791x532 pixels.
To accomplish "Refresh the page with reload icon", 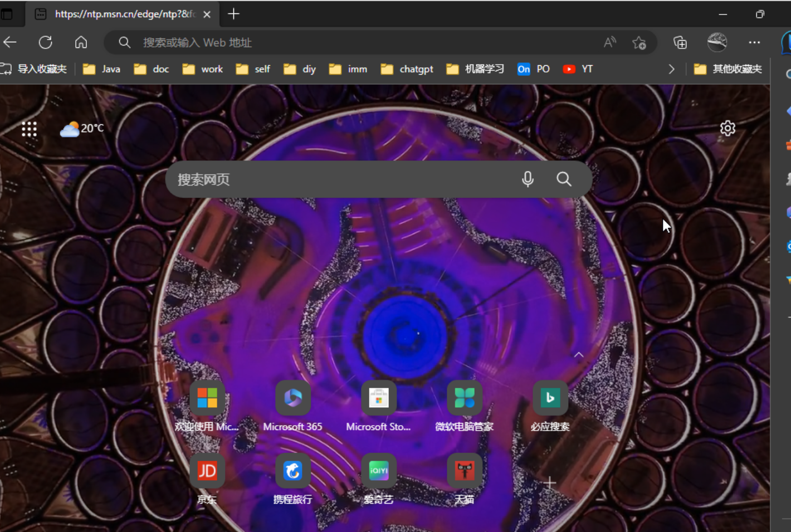I will pyautogui.click(x=46, y=42).
